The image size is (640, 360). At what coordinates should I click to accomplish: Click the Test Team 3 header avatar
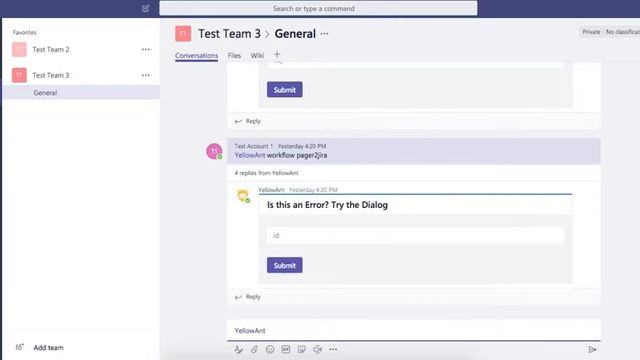click(183, 33)
